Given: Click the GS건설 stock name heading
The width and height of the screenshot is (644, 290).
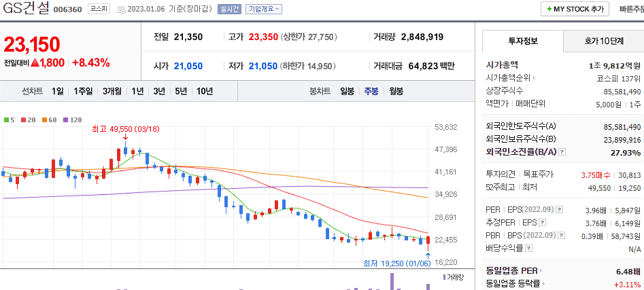Looking at the screenshot, I should (27, 9).
